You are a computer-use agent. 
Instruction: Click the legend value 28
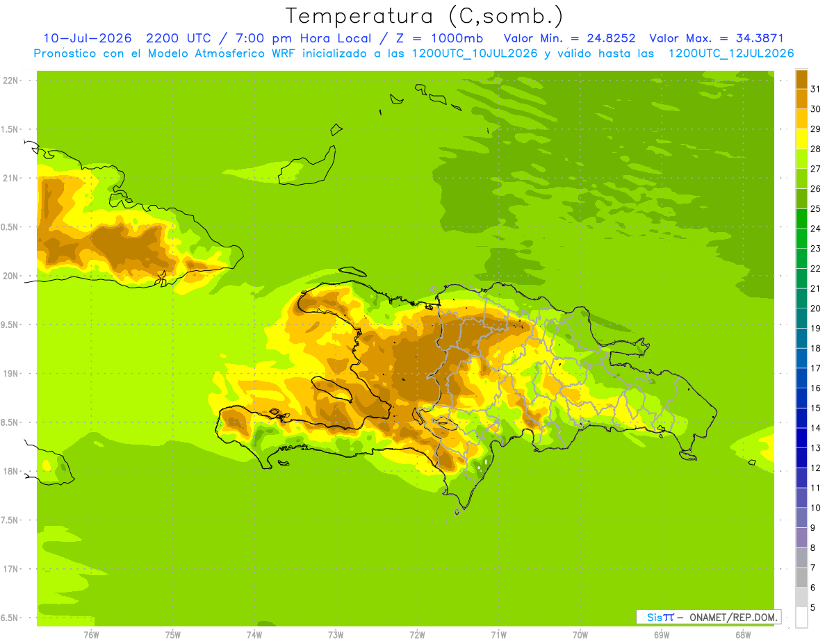[815, 149]
